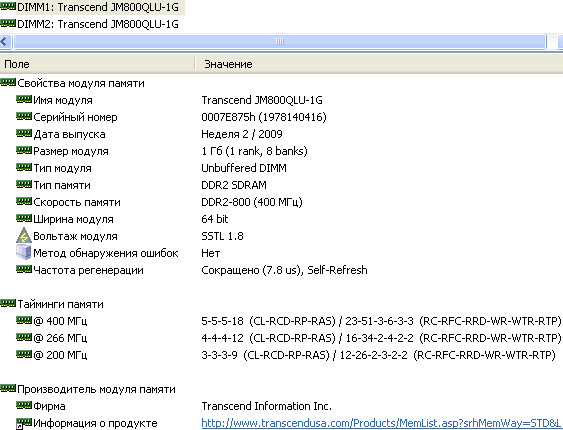The image size is (563, 430).
Task: Click the Поле column header
Action: (97, 64)
